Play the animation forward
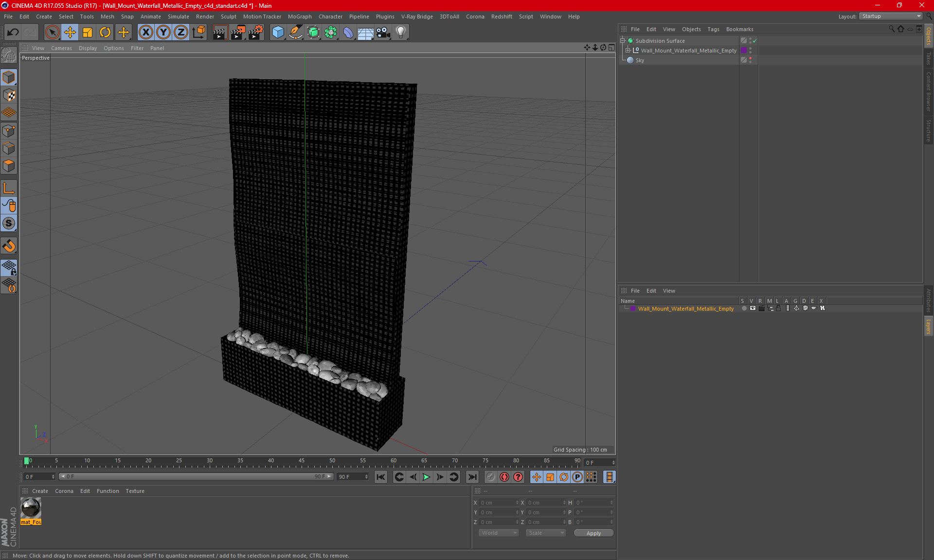The height and width of the screenshot is (560, 934). click(x=426, y=477)
